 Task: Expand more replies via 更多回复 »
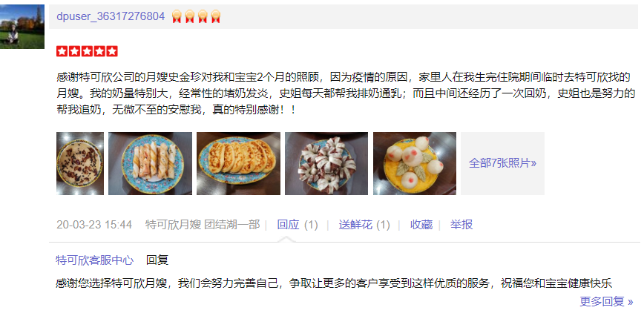tap(606, 302)
